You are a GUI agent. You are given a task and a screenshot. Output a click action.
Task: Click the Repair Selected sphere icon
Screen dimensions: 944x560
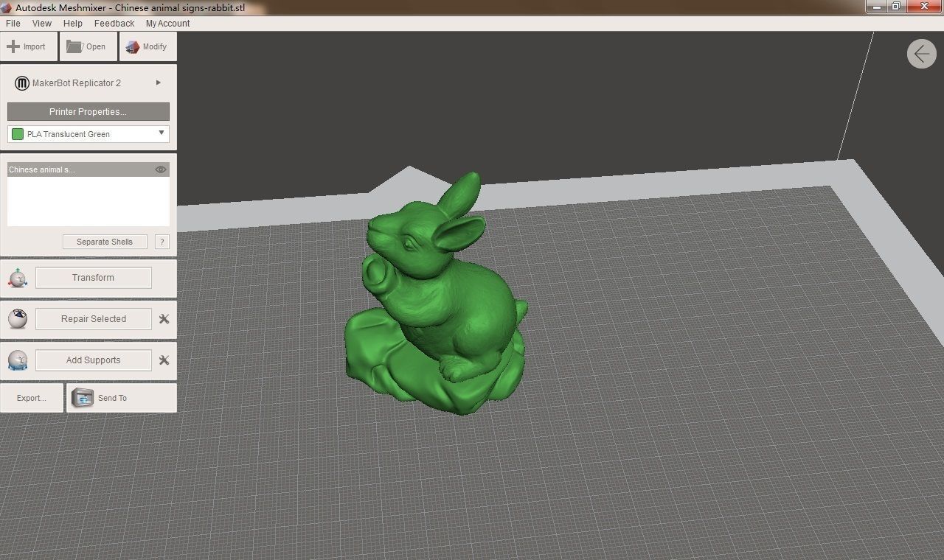click(x=18, y=319)
